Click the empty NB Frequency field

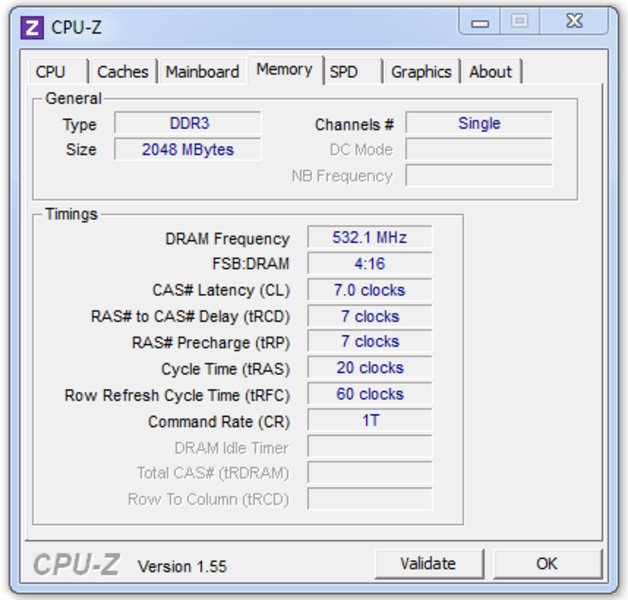coord(479,175)
